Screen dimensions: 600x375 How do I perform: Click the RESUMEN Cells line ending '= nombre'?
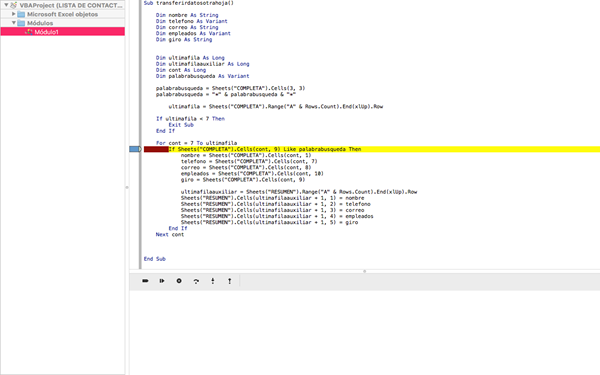(272, 198)
